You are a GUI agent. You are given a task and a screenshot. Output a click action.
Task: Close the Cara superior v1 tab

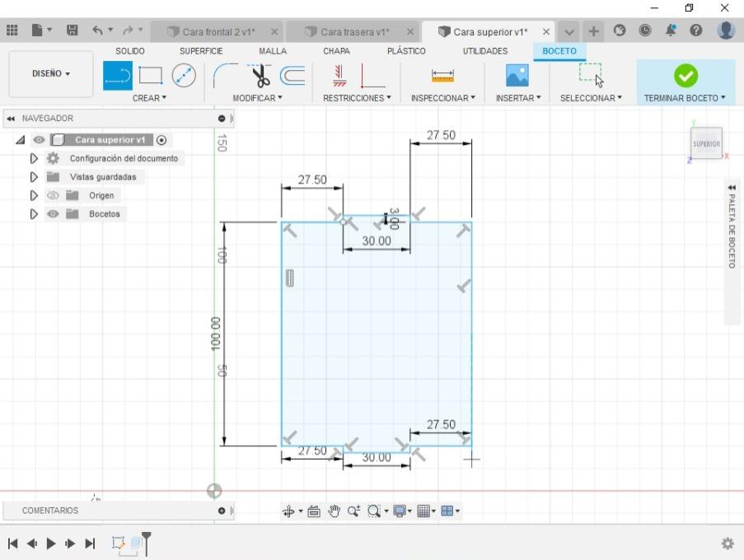[x=546, y=32]
